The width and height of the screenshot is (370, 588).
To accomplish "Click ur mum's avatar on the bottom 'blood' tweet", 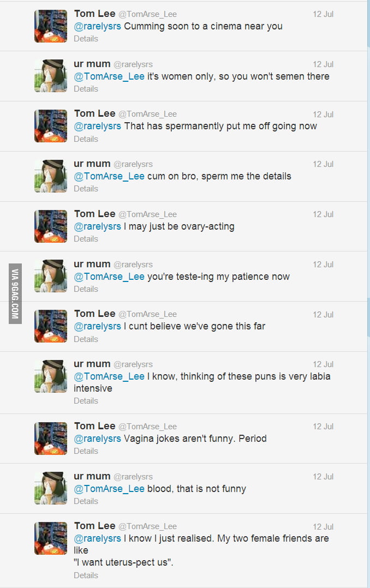I will tap(50, 488).
